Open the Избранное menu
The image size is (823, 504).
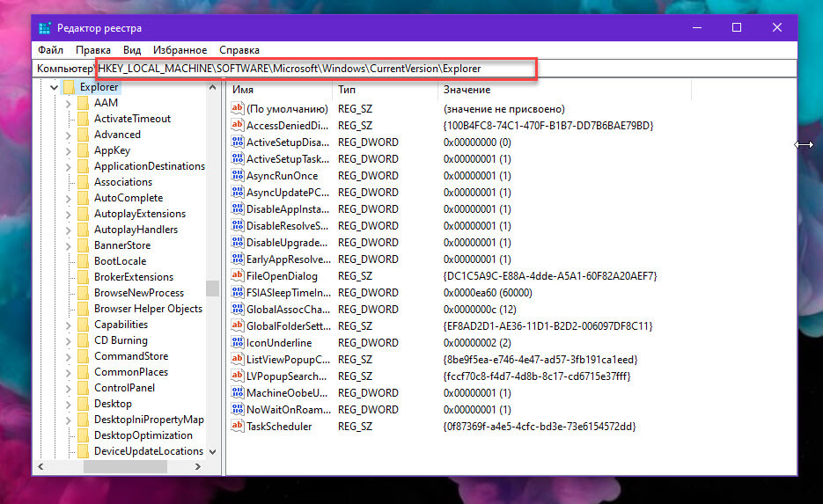tap(180, 50)
